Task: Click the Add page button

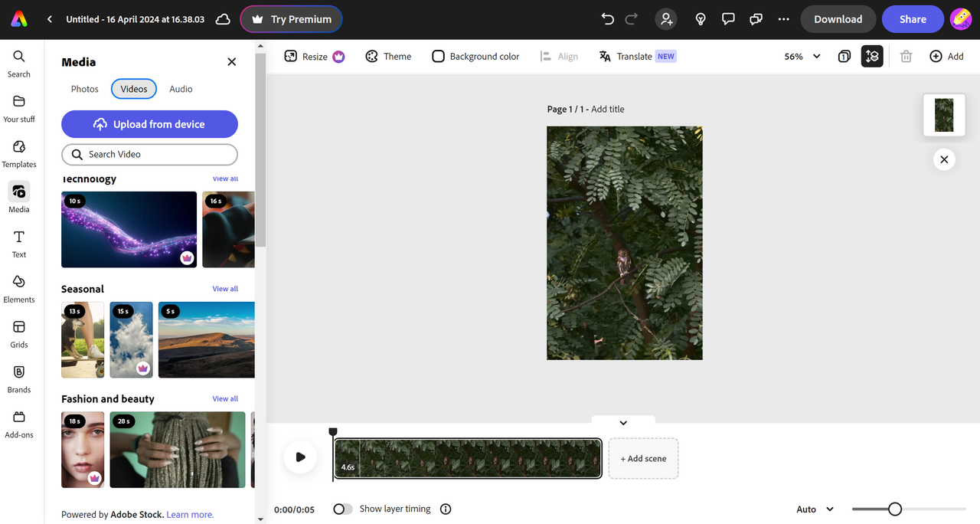Action: (946, 57)
